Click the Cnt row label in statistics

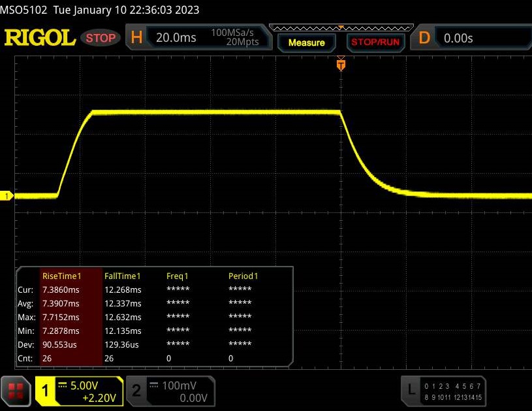pos(25,358)
